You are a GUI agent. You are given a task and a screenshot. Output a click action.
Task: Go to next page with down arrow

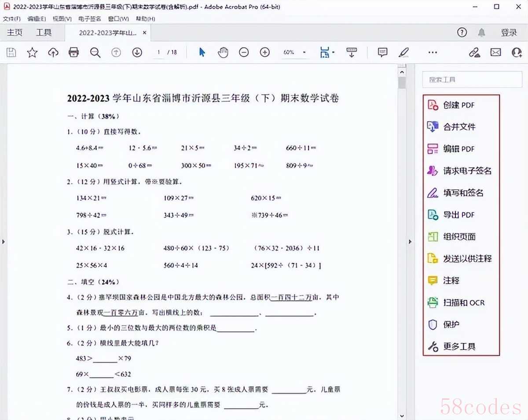tap(137, 52)
